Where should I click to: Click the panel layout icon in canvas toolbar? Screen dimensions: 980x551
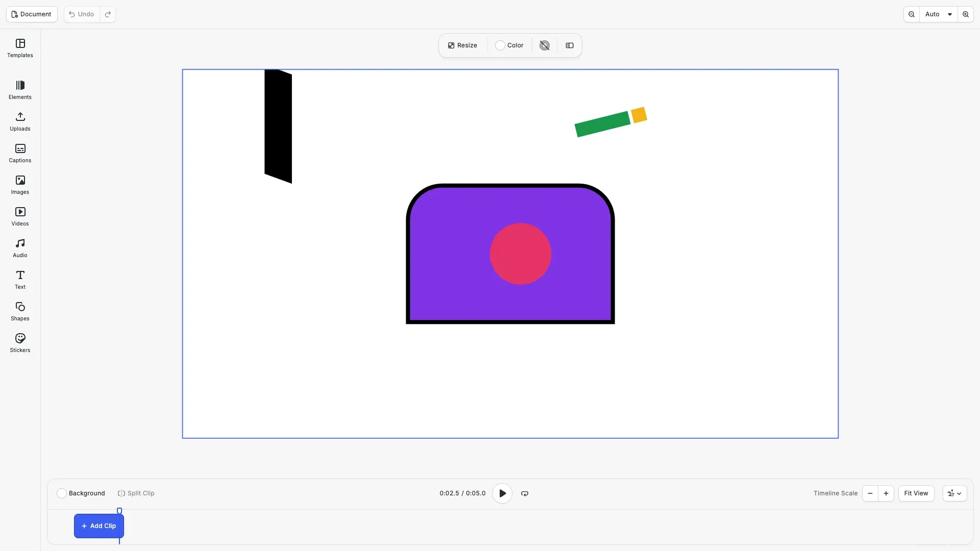pyautogui.click(x=570, y=45)
